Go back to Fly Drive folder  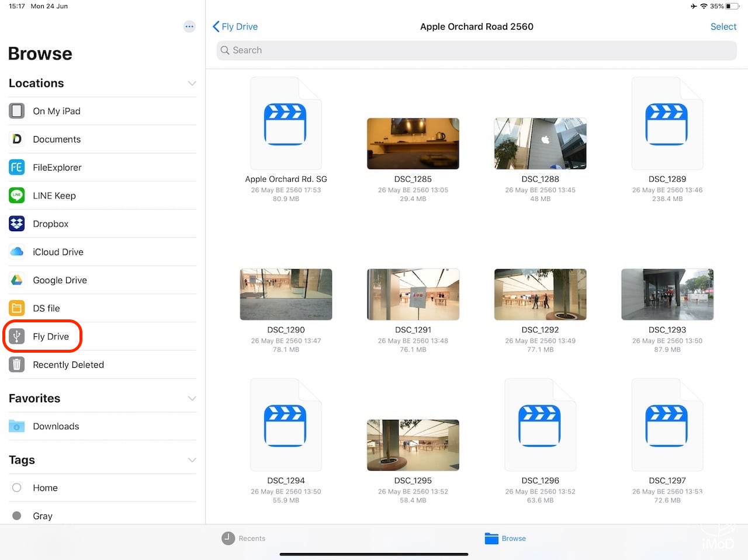235,26
